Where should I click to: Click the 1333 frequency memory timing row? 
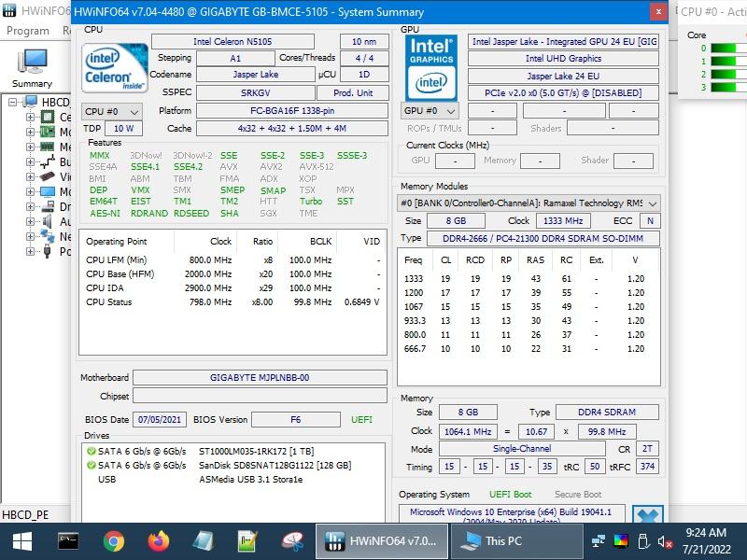[529, 278]
